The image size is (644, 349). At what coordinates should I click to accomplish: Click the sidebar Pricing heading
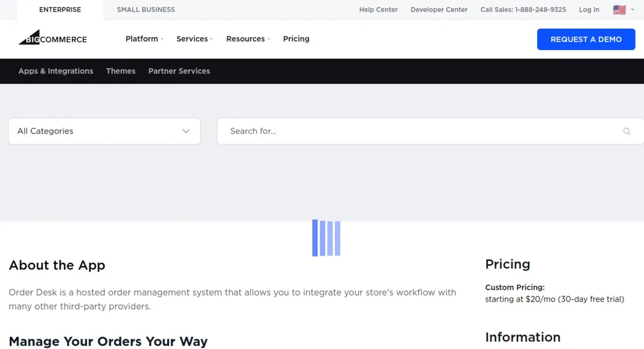tap(508, 264)
